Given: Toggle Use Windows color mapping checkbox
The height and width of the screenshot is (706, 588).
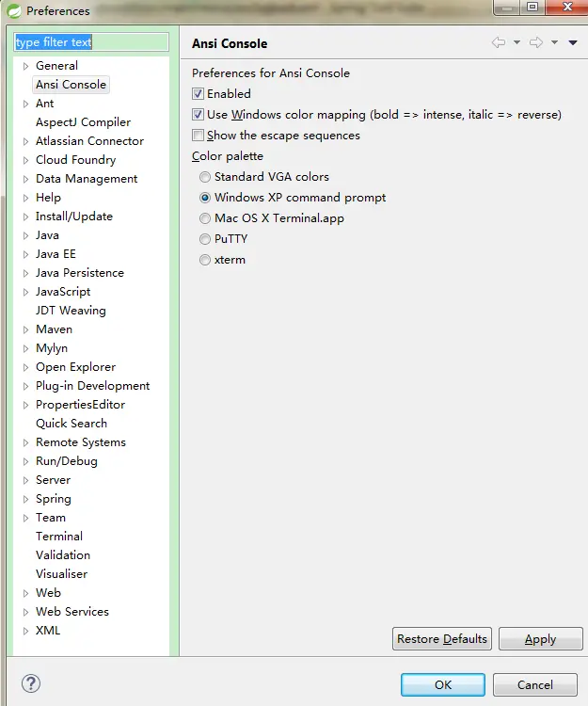Looking at the screenshot, I should pos(198,114).
